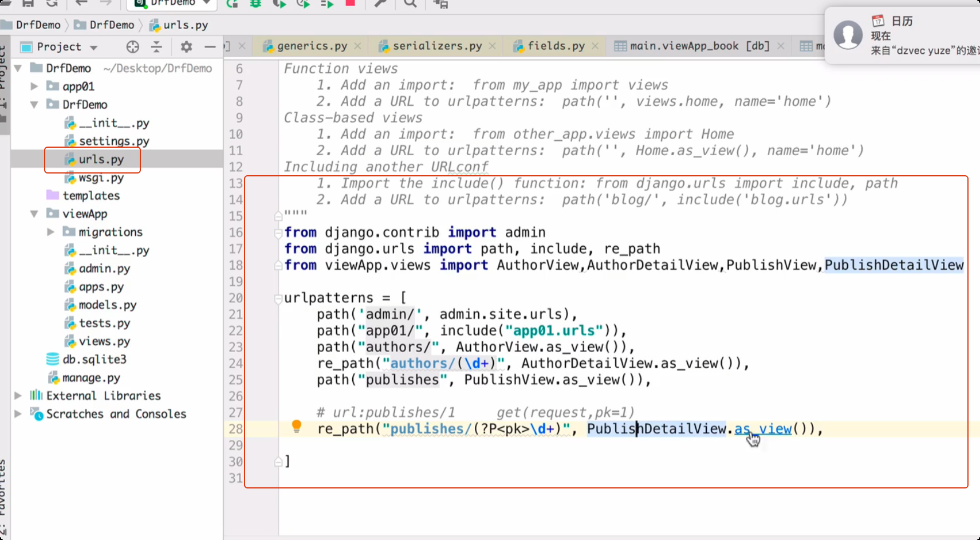Close the fields.py tab
The image size is (980, 540).
[596, 46]
